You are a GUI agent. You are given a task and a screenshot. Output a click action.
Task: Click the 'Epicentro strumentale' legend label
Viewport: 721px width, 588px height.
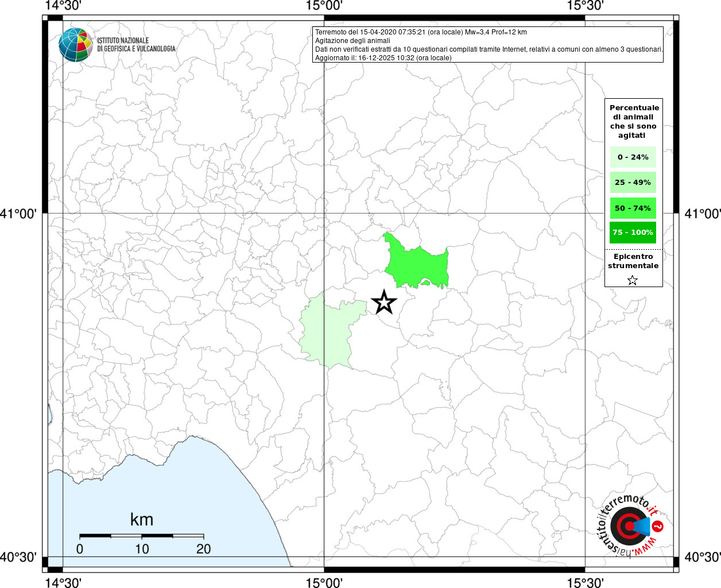pyautogui.click(x=633, y=261)
